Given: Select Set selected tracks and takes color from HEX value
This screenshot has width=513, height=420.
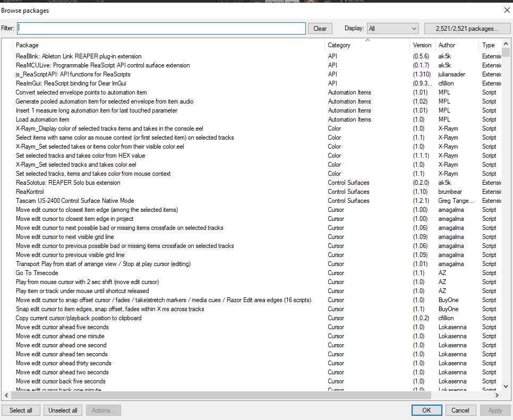Looking at the screenshot, I should point(81,156).
